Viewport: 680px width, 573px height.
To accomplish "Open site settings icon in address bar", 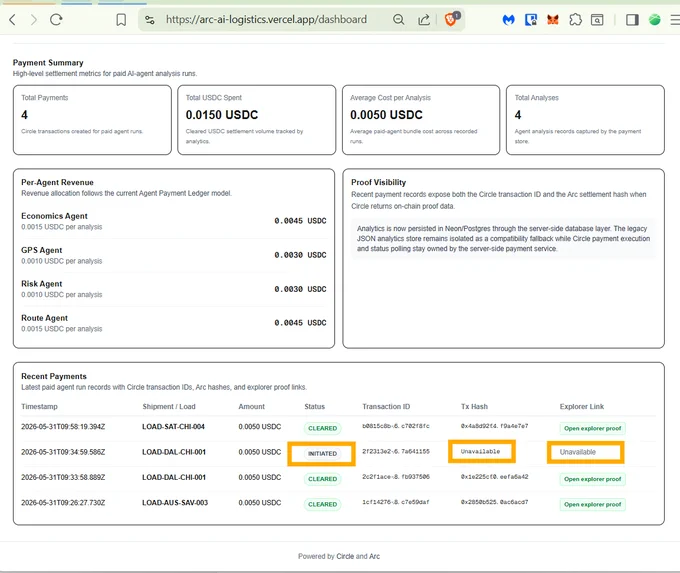I will pyautogui.click(x=150, y=20).
